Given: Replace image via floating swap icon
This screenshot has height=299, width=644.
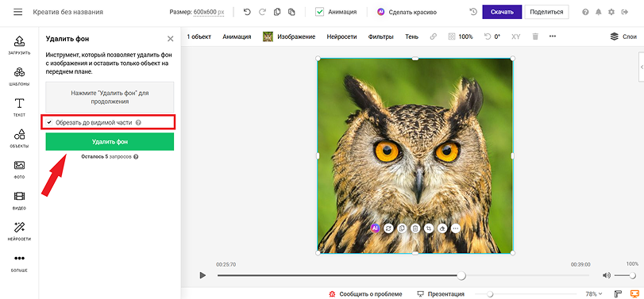Looking at the screenshot, I should [388, 228].
